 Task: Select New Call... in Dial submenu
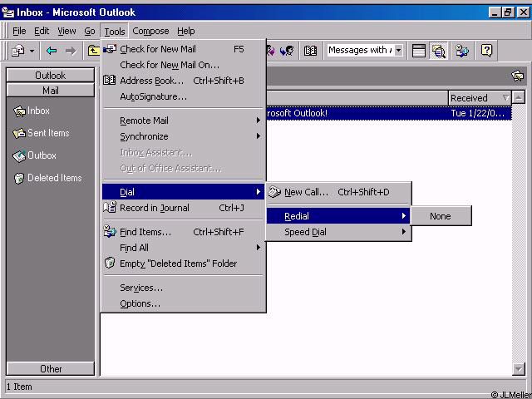[x=338, y=192]
